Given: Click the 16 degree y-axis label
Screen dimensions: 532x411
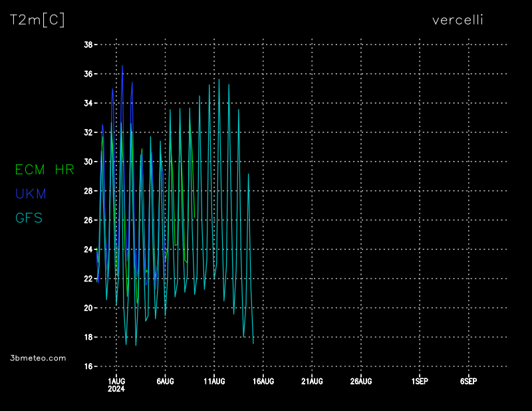Looking at the screenshot, I should 88,366.
